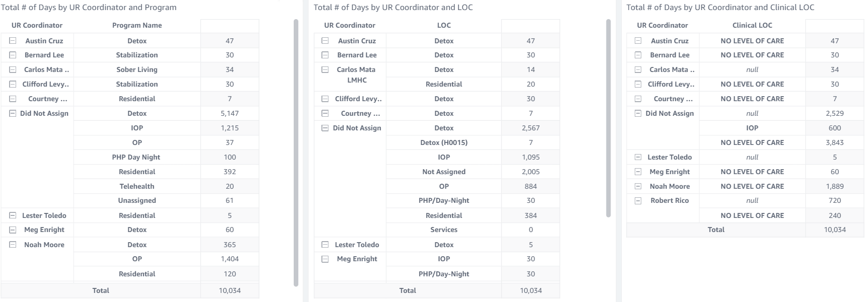Collapse Noah Moore group in Program table

tap(13, 245)
